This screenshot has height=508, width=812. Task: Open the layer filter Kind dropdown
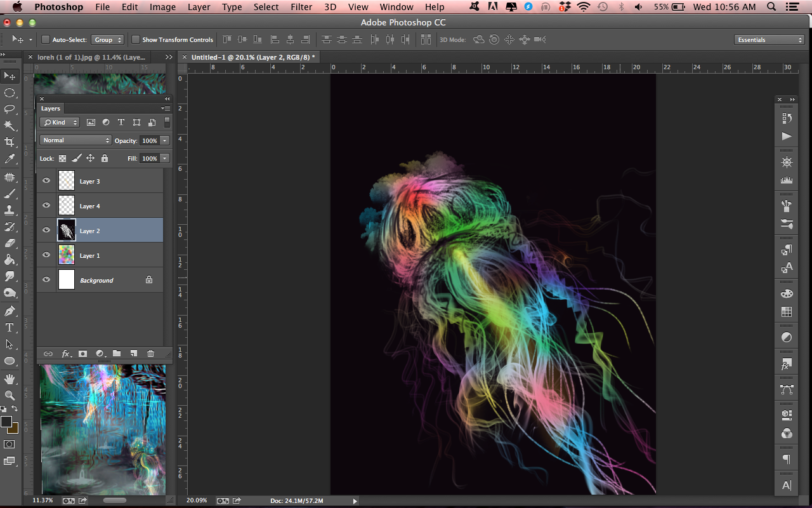[59, 123]
